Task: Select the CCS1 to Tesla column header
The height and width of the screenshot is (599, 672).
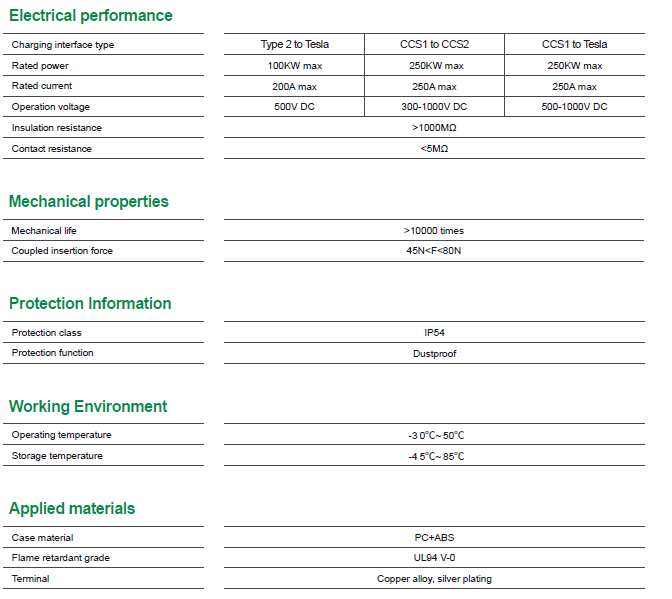Action: point(574,45)
